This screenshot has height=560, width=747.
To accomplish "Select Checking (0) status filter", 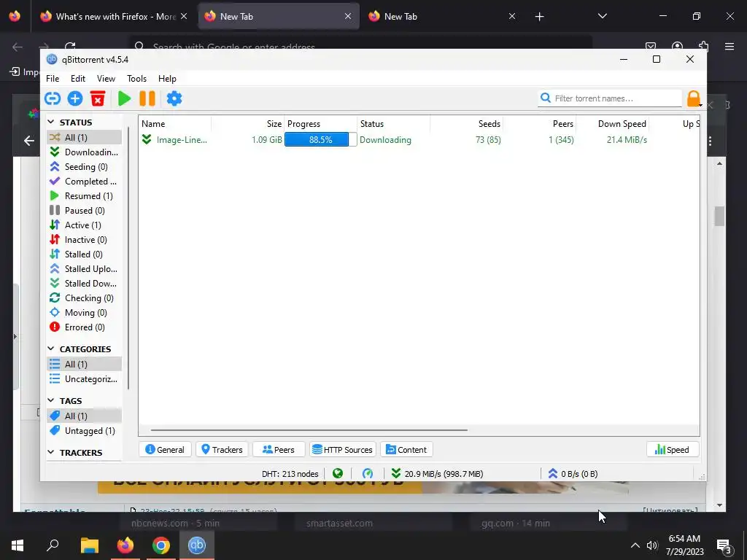I will coord(85,298).
